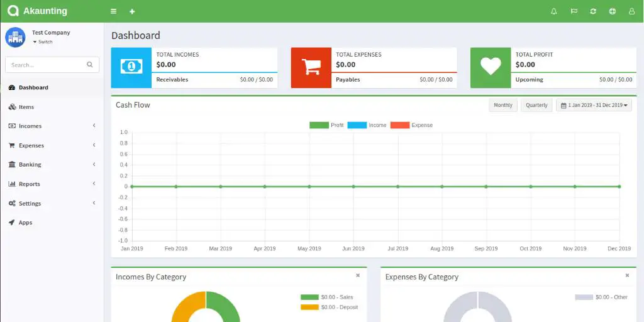The width and height of the screenshot is (644, 322).
Task: Toggle the sidebar hamburger menu
Action: [x=113, y=11]
